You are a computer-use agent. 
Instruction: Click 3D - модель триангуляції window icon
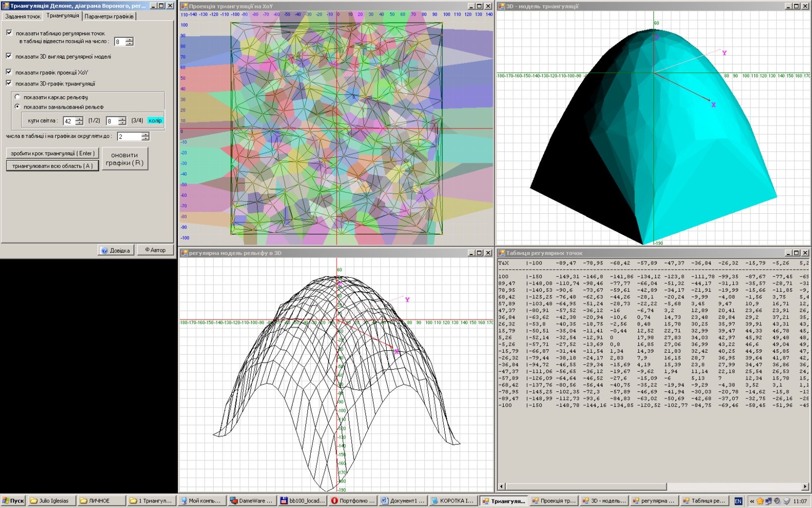(502, 6)
